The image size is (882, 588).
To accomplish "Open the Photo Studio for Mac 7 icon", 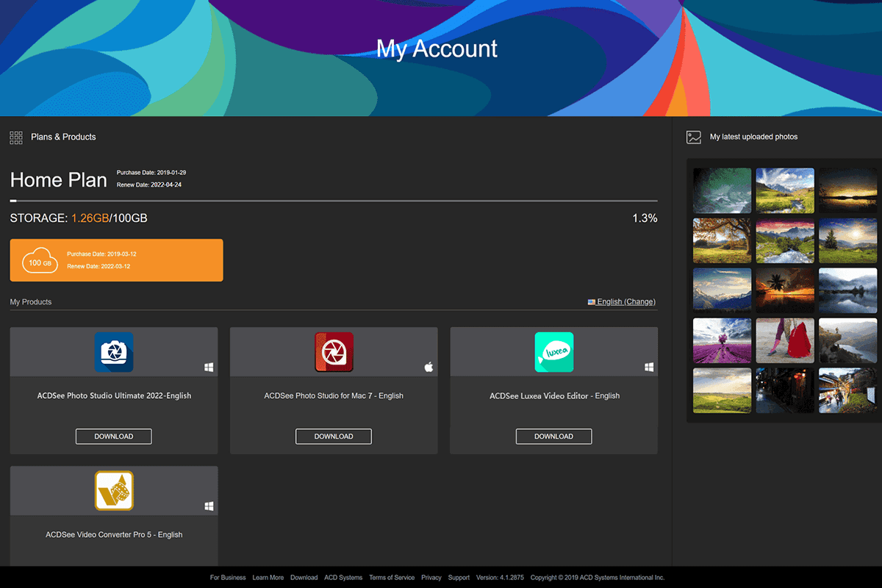I will (334, 352).
